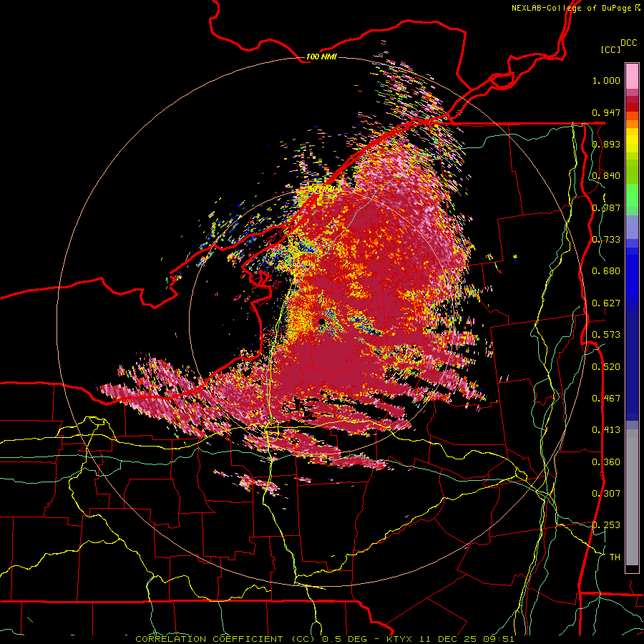This screenshot has height=644, width=644.
Task: Click the 0.733 color scale value
Action: click(606, 240)
